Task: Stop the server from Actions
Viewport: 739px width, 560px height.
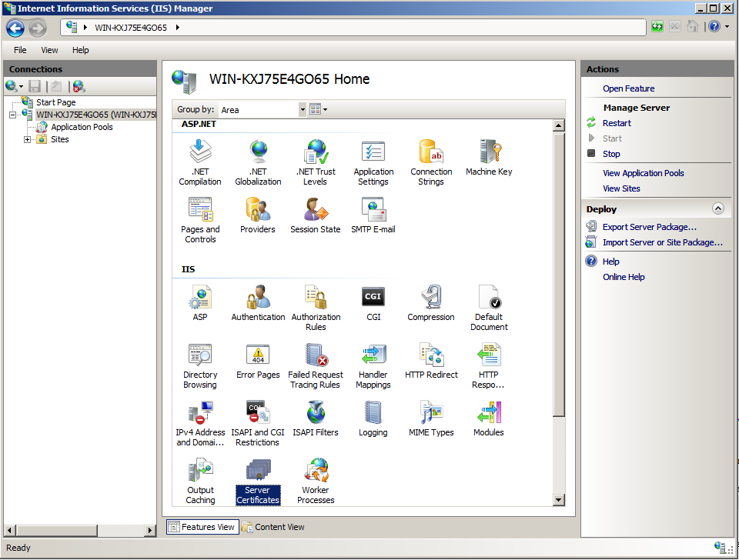Action: click(x=611, y=154)
